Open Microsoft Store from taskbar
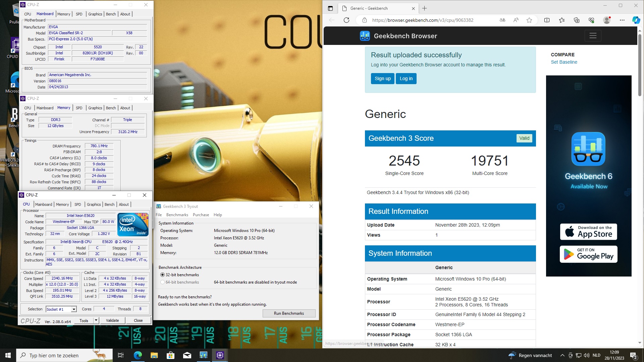 [x=170, y=355]
